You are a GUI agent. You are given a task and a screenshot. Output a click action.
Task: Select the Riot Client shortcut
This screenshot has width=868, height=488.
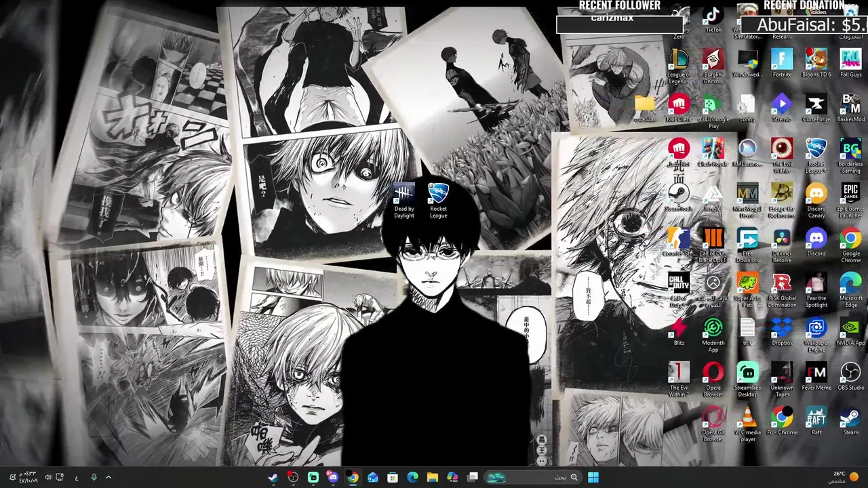679,107
